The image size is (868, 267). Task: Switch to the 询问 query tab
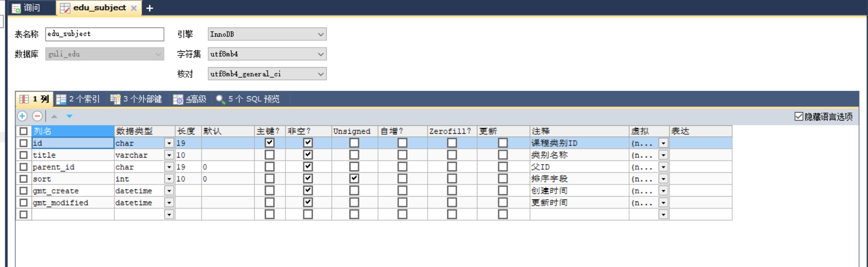pos(26,8)
